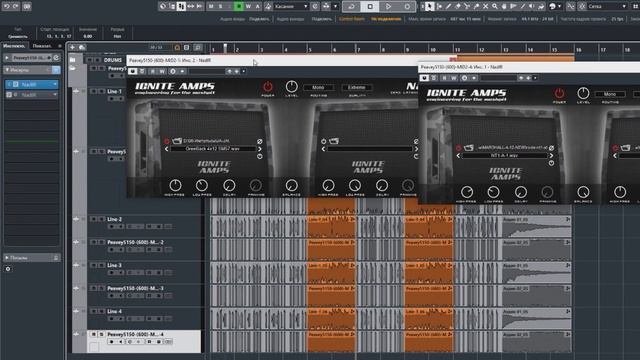Start playback with Play button
Viewport: 640px width, 360px height.
[x=388, y=6]
